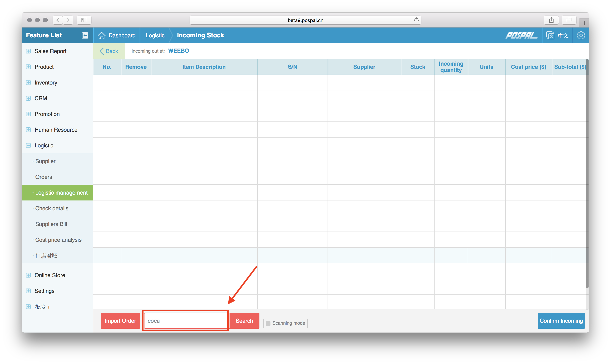611x364 pixels.
Task: Enable Scanning mode checkbox
Action: [x=268, y=323]
